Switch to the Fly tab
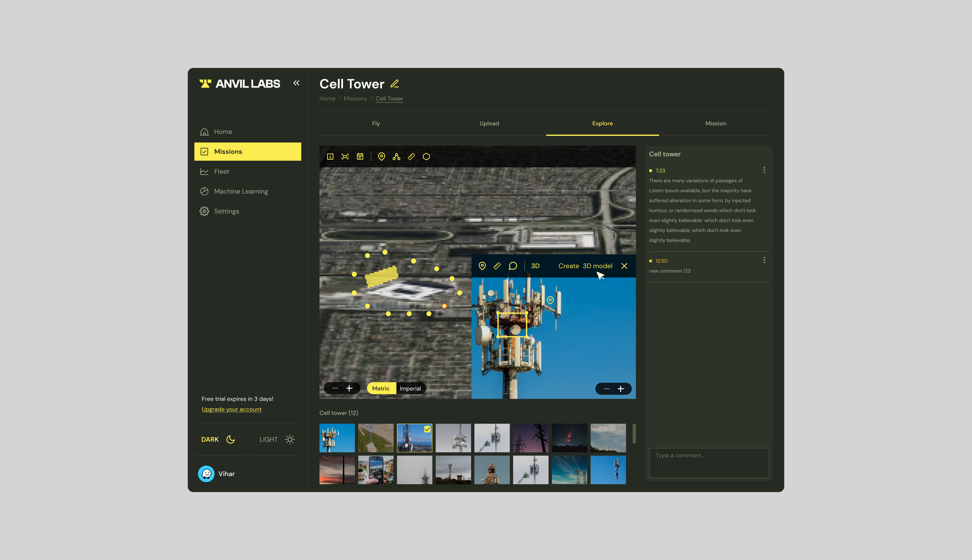 point(376,123)
